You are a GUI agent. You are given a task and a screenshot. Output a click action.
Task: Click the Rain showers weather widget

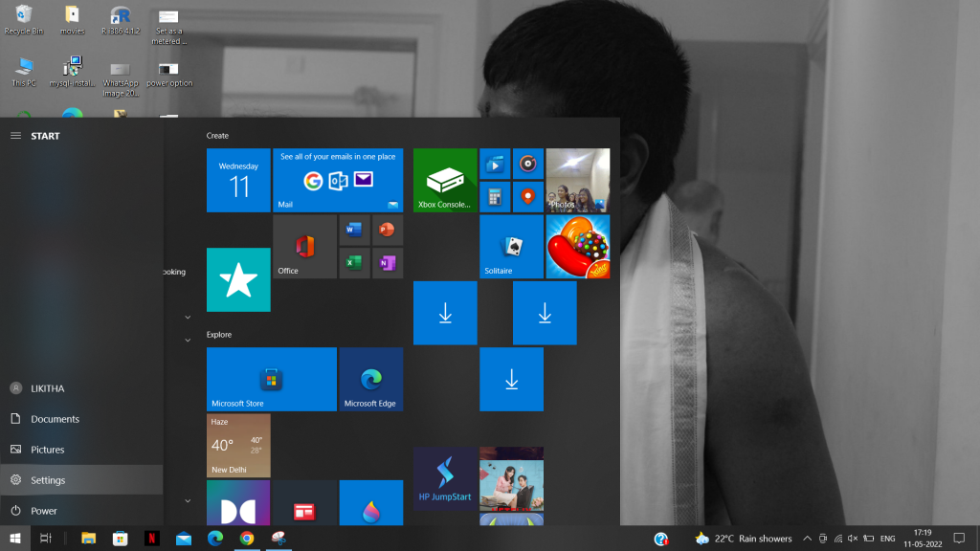[x=742, y=539]
